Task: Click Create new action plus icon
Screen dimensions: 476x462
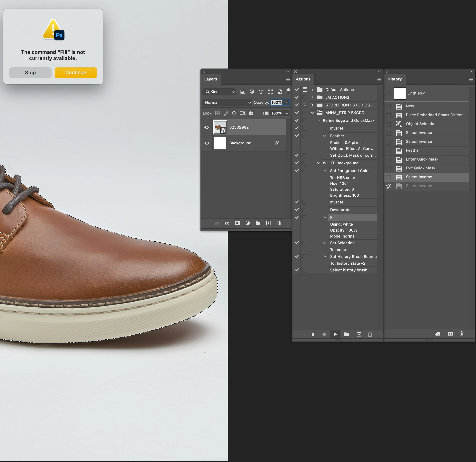Action: click(359, 334)
